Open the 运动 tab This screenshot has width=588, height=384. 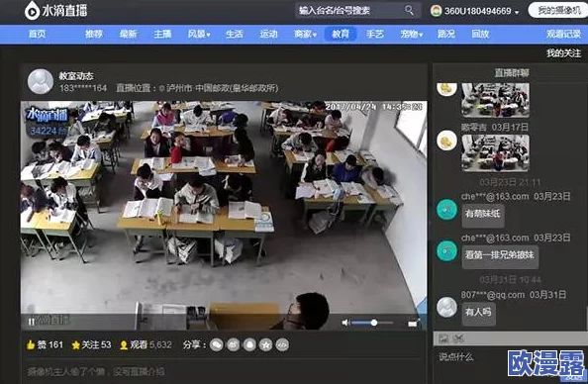pyautogui.click(x=269, y=34)
